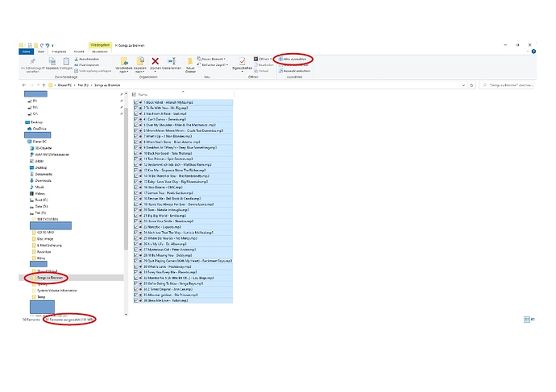The height and width of the screenshot is (392, 556).
Task: Select file '32 Mambo No 5'
Action: coord(183,278)
